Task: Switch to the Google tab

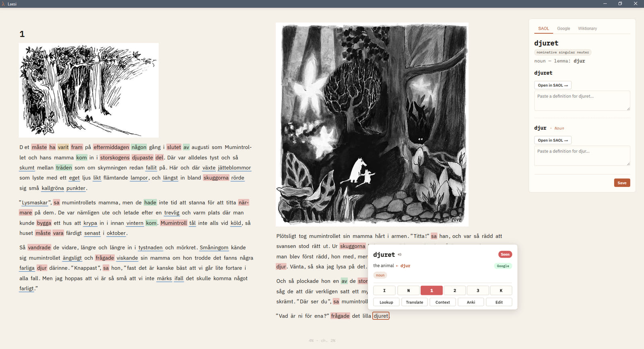Action: (x=563, y=29)
